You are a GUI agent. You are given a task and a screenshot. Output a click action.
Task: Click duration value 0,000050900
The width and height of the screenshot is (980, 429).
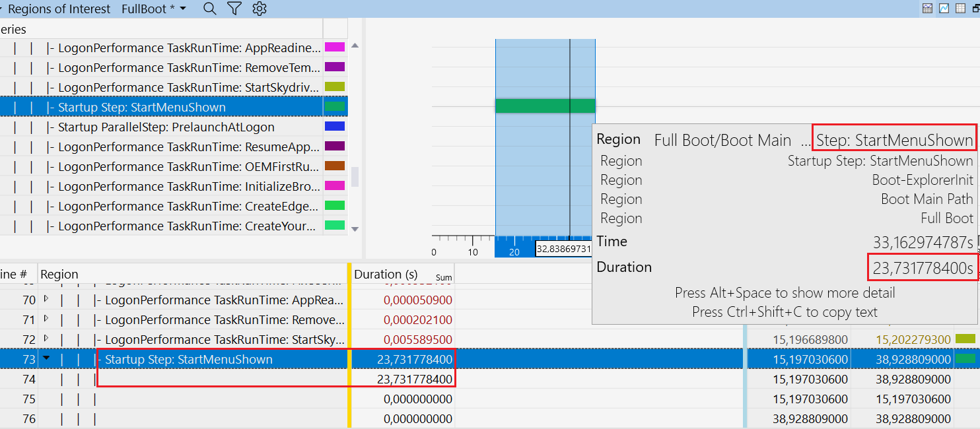pos(418,300)
